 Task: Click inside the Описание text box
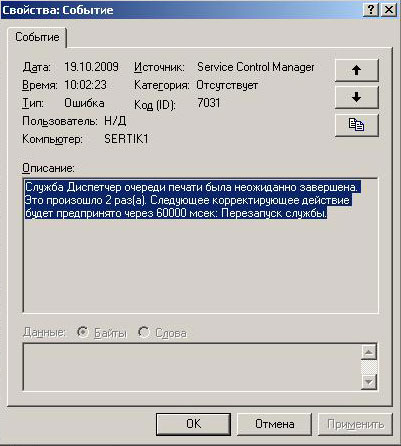(201, 245)
